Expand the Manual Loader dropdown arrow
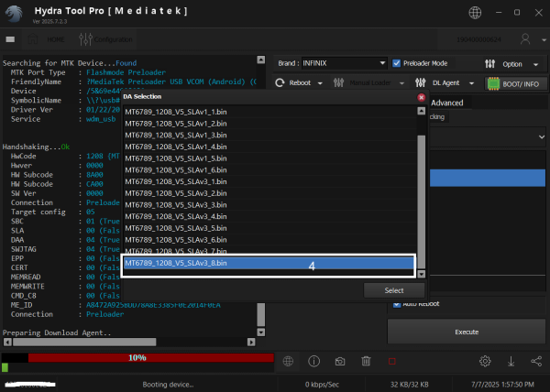550x392 pixels. coord(402,83)
